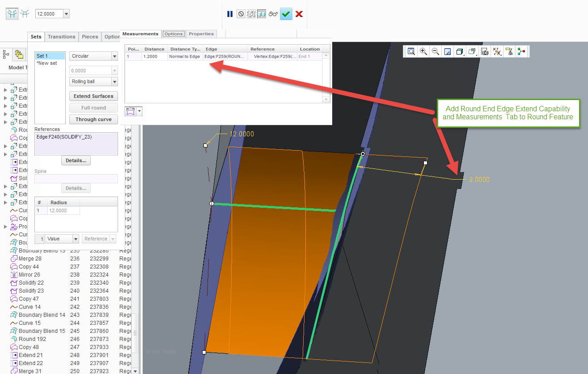Viewport: 588px width, 374px height.
Task: Click the Distance column header
Action: [154, 49]
